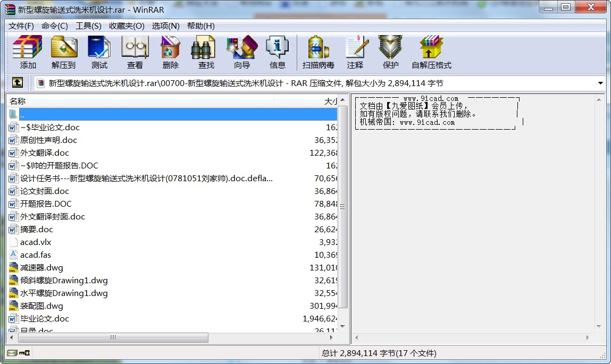Click the drive icon in status bar

(12, 353)
